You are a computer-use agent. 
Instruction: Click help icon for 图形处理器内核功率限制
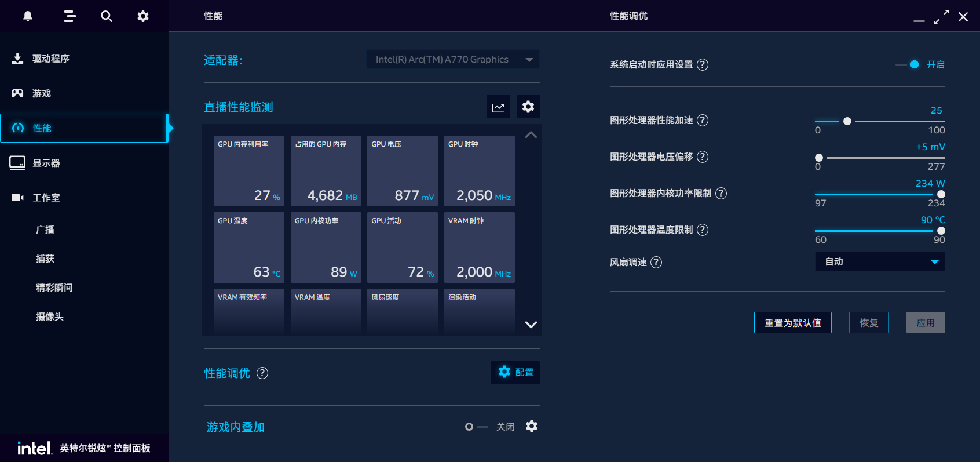click(721, 193)
